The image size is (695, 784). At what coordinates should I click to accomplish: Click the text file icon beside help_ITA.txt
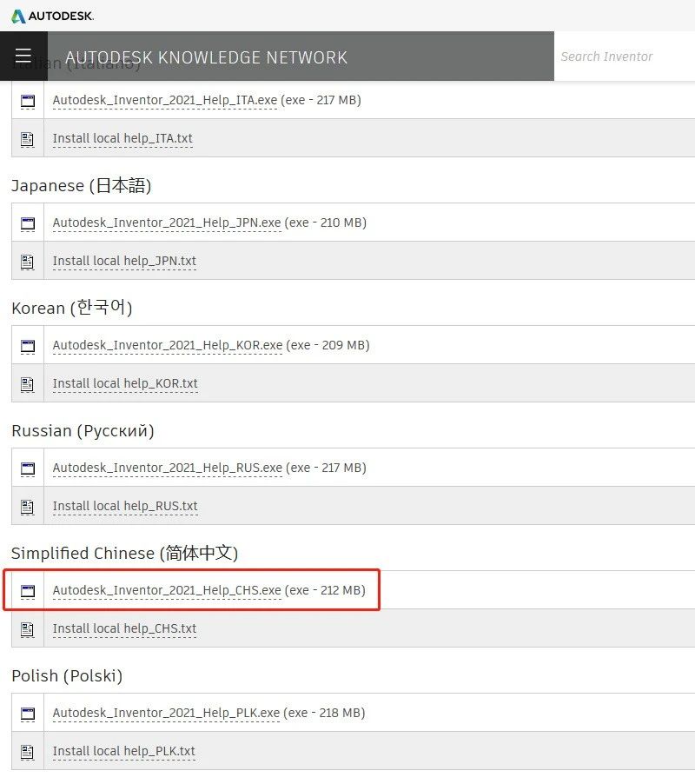(x=28, y=139)
